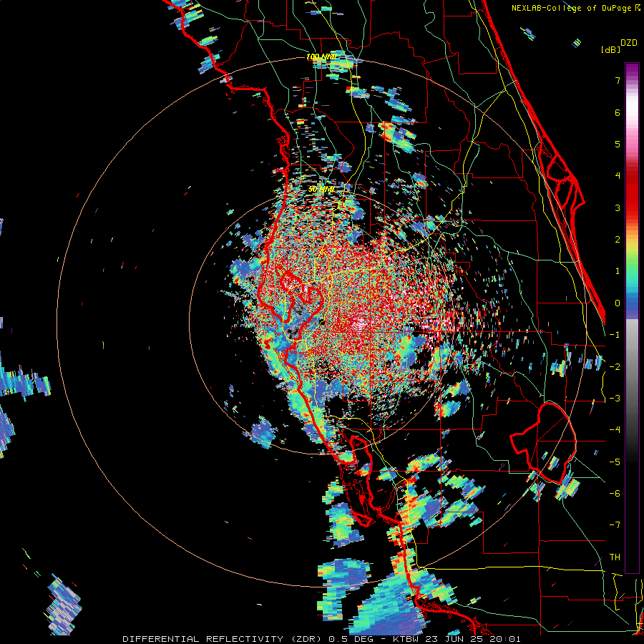Click the 6 tick label on scale
Viewport: 644px width, 644px height.
click(618, 112)
